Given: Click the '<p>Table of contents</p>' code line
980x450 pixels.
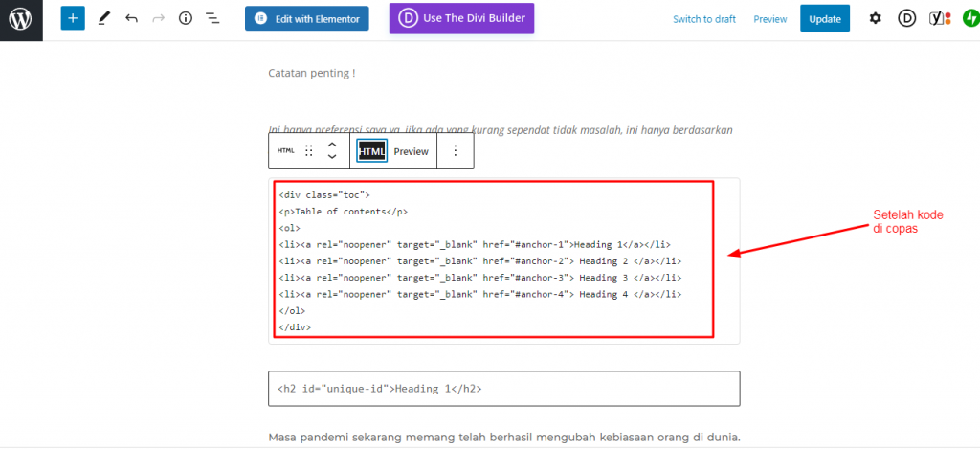Looking at the screenshot, I should coord(344,212).
